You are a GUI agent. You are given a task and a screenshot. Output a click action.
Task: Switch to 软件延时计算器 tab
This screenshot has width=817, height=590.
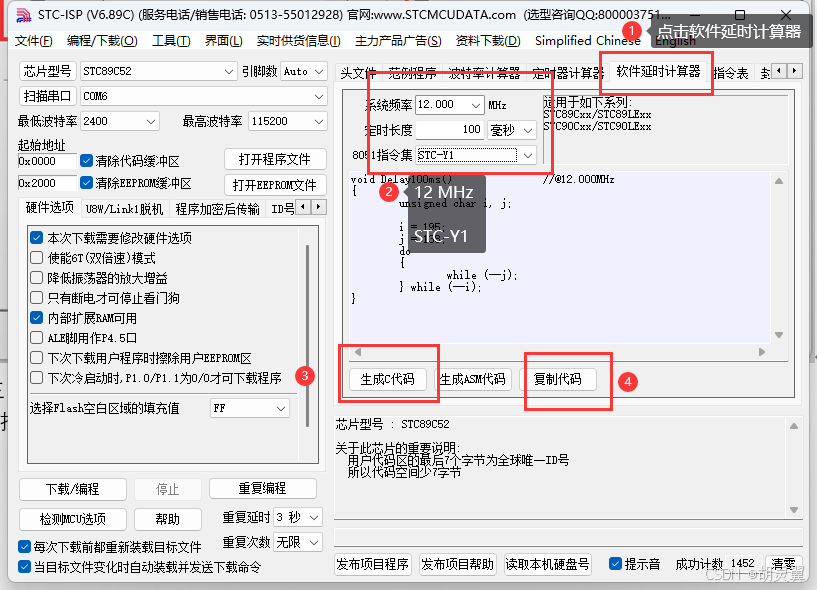click(x=658, y=71)
